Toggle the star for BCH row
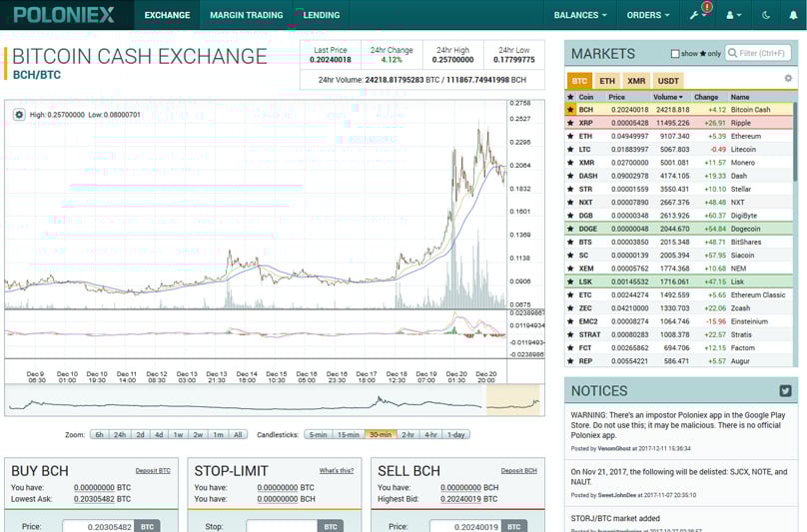807x532 pixels. (570, 110)
